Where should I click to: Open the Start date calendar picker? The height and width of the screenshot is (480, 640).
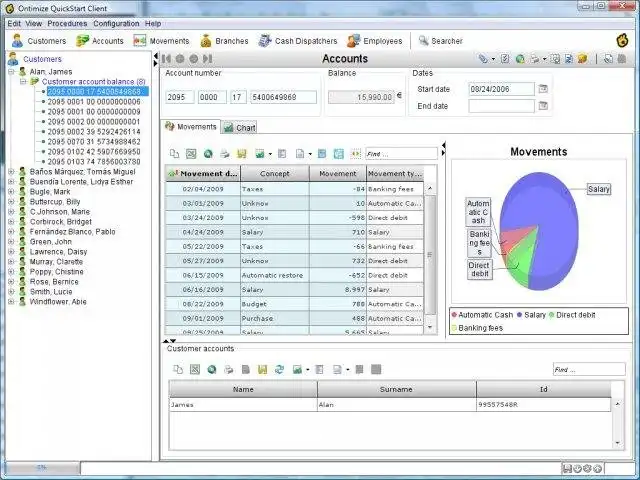coord(542,89)
